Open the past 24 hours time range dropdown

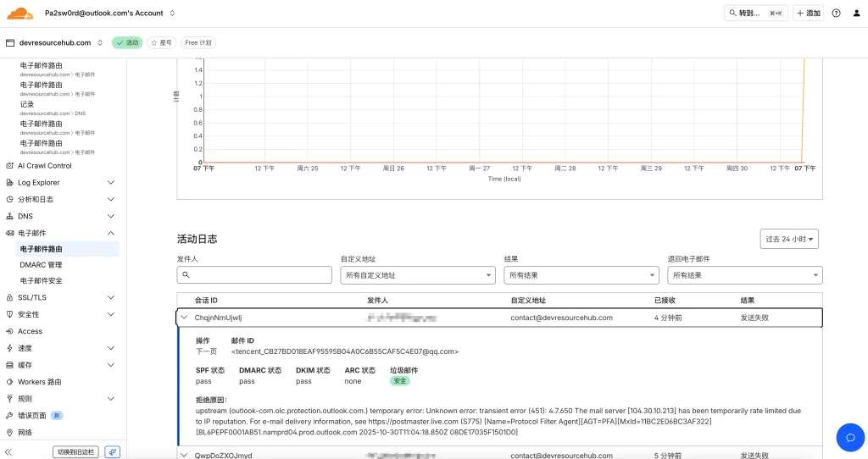791,239
